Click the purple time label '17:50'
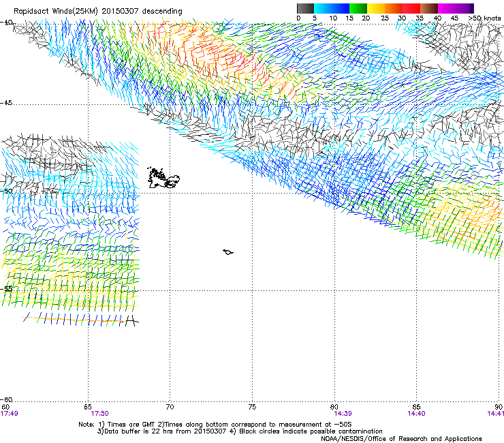The height and width of the screenshot is (443, 504). click(x=99, y=414)
